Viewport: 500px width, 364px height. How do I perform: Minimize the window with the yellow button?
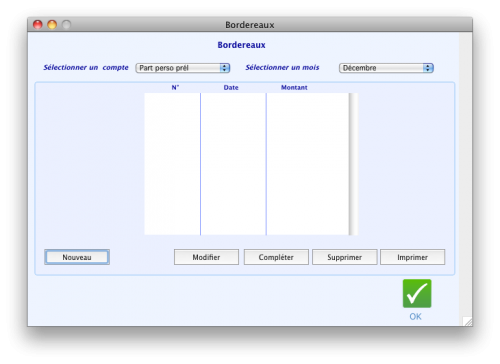coord(52,24)
